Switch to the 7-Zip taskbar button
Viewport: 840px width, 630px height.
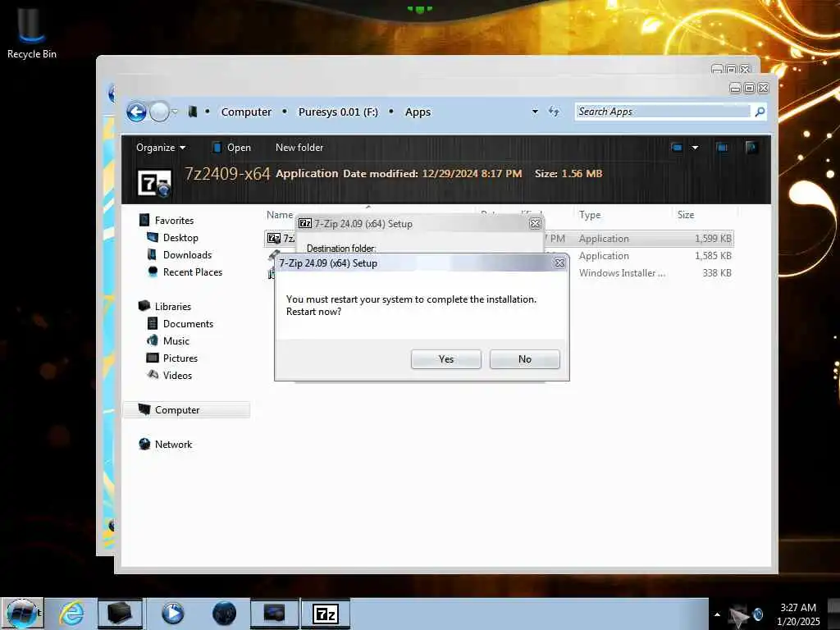[326, 614]
